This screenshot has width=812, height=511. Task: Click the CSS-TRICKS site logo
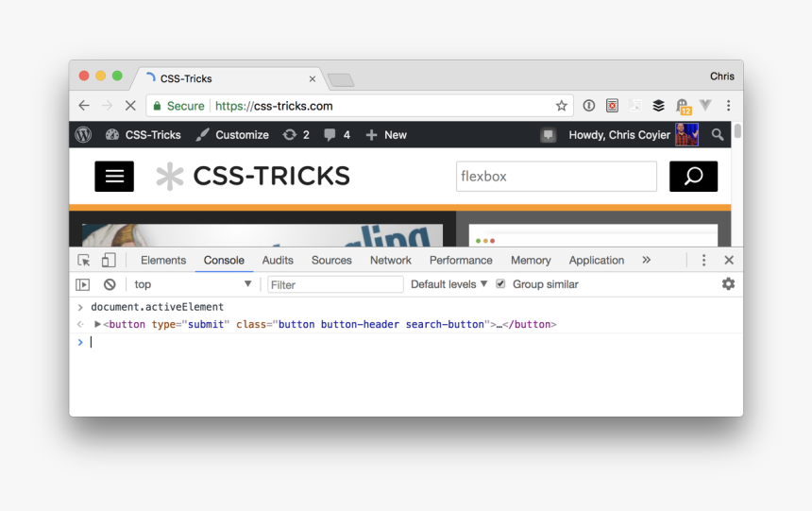253,177
